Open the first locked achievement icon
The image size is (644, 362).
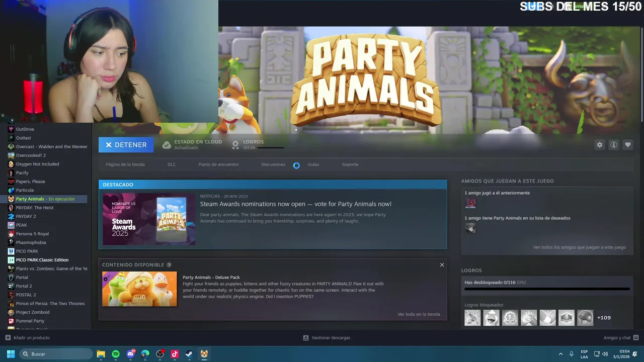click(x=472, y=318)
